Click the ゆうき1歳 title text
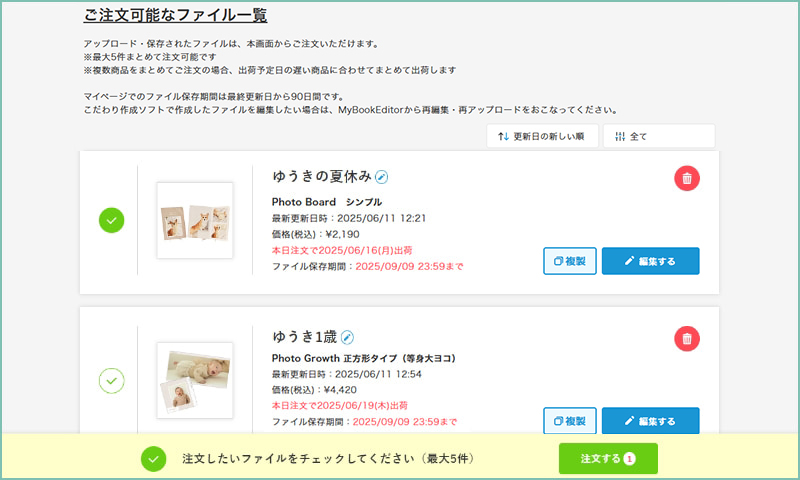The height and width of the screenshot is (480, 800). (305, 337)
